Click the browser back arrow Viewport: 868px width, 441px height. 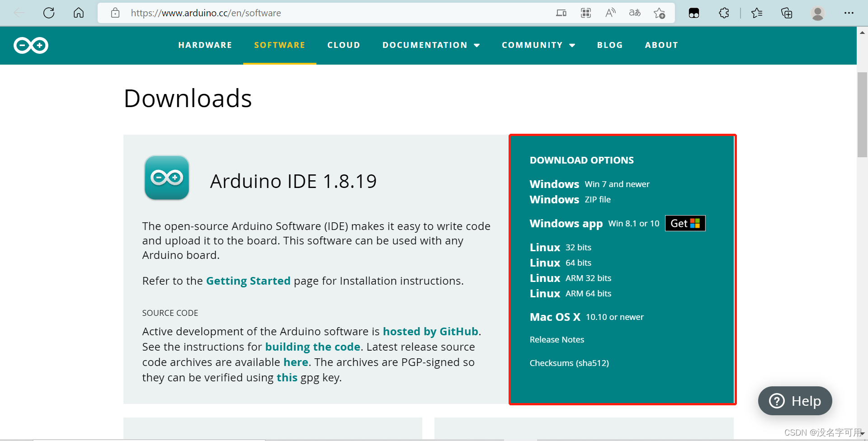[19, 13]
